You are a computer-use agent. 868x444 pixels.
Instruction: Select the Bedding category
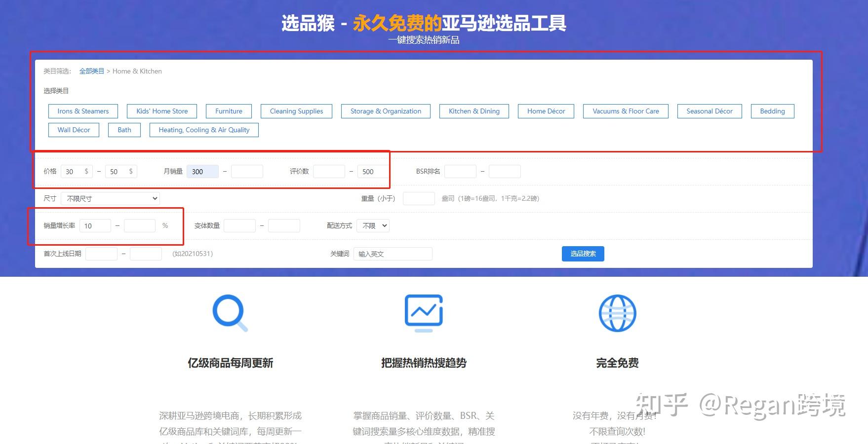(772, 111)
